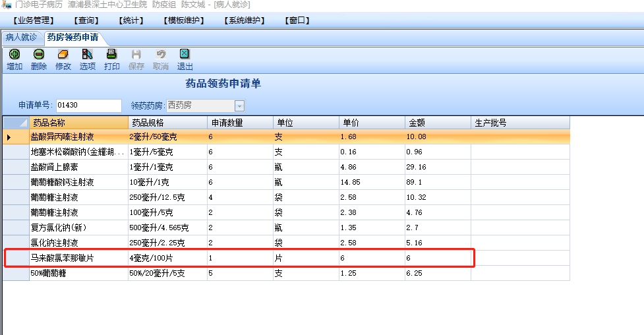This screenshot has width=644, height=335.
Task: Click the 1毫升/5毫克 specification cell
Action: (x=167, y=152)
